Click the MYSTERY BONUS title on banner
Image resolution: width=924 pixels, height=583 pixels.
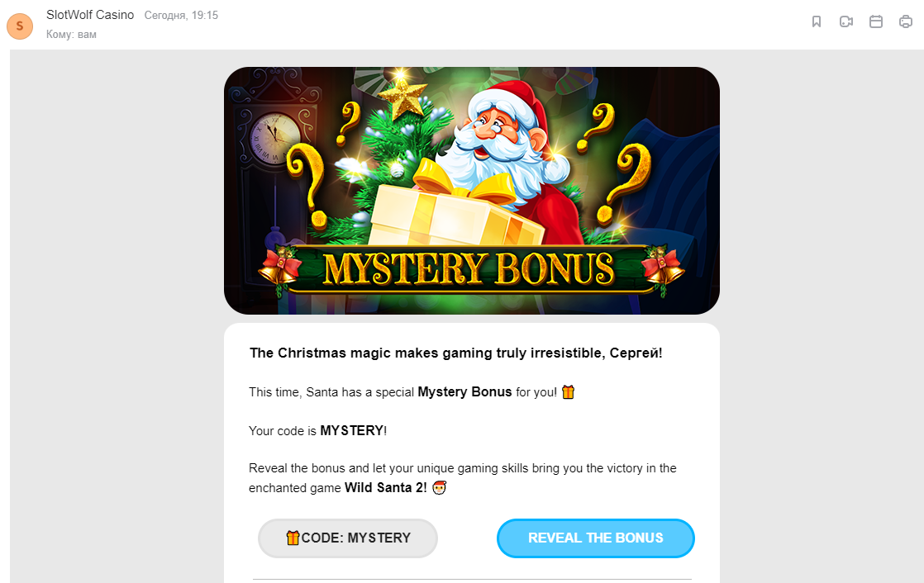(469, 269)
